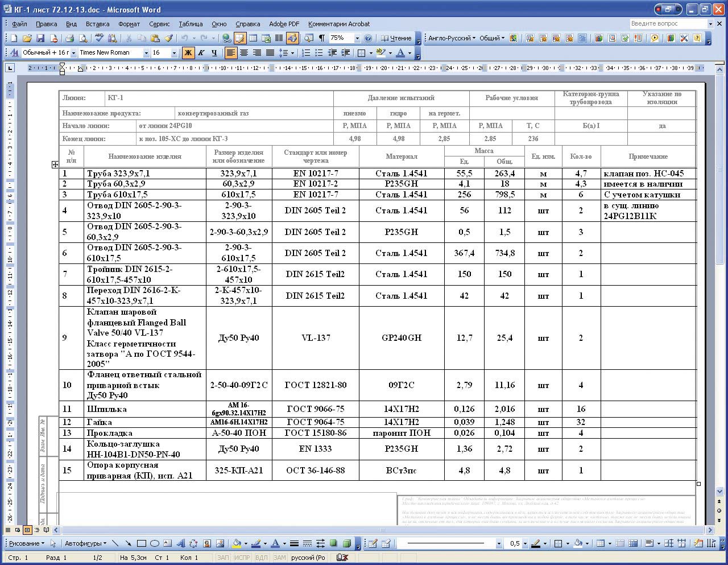Toggle numbered list formatting
The width and height of the screenshot is (728, 565).
point(306,53)
